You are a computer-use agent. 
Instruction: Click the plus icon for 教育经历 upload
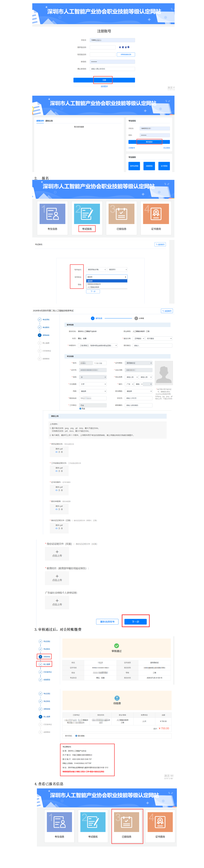pyautogui.click(x=57, y=576)
